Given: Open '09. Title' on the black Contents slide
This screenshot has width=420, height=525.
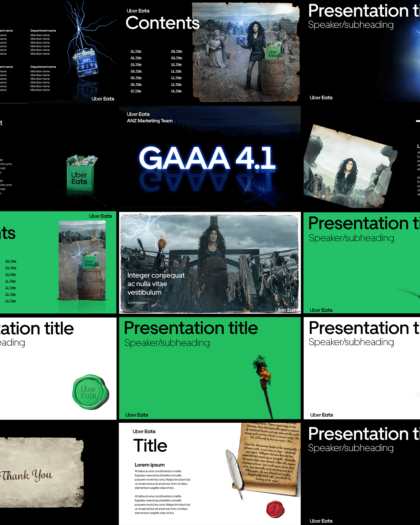Looking at the screenshot, I should (x=177, y=58).
